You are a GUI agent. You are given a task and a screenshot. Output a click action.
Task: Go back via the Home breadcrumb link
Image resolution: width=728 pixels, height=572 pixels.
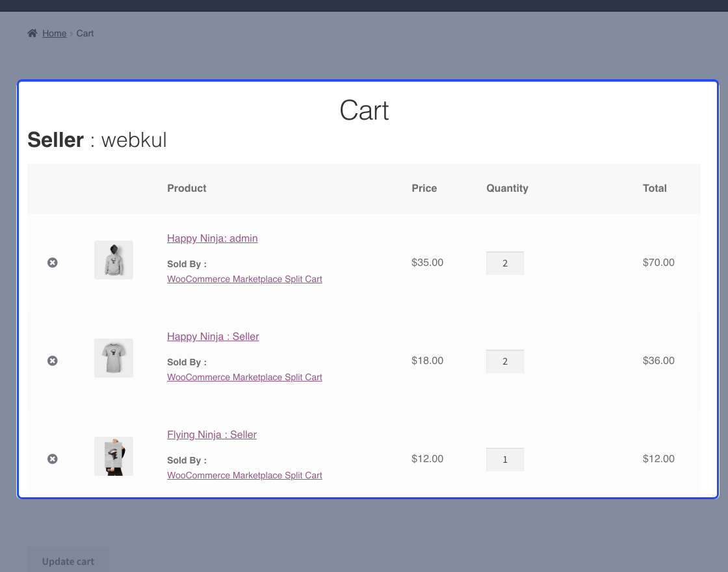(55, 33)
